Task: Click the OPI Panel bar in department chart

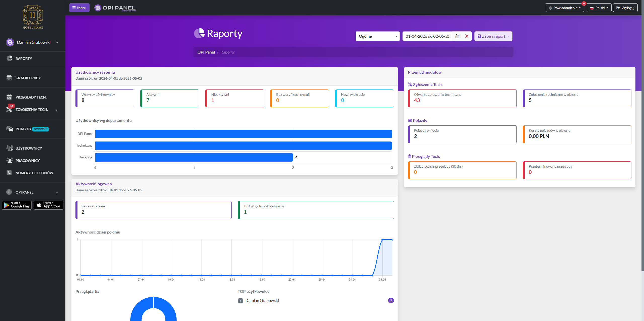Action: coord(244,134)
